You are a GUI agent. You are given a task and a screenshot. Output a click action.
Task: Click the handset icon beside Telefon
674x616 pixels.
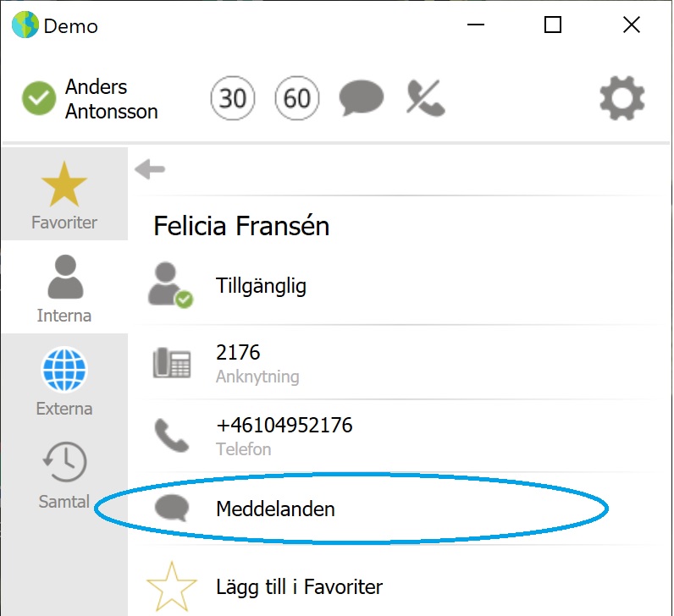click(x=172, y=436)
